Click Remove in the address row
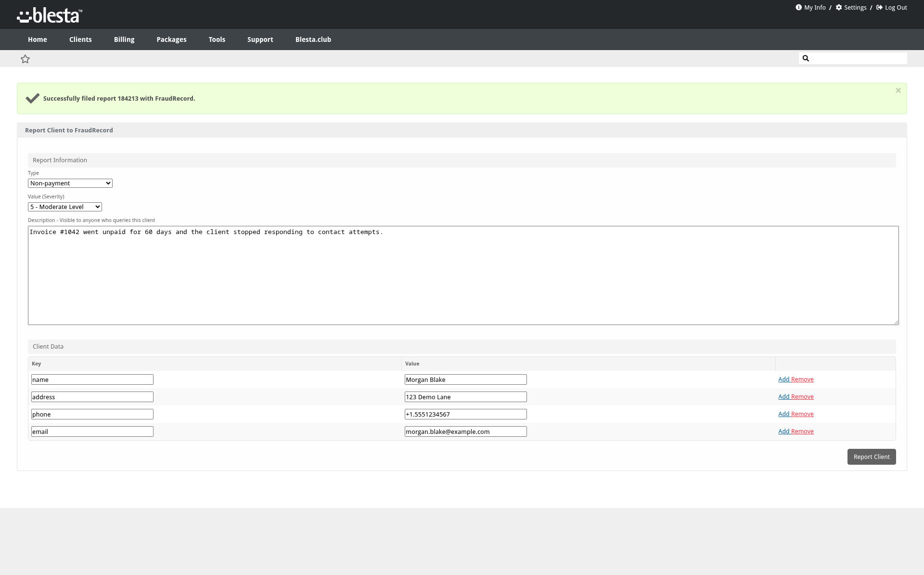The width and height of the screenshot is (924, 575). pyautogui.click(x=802, y=397)
